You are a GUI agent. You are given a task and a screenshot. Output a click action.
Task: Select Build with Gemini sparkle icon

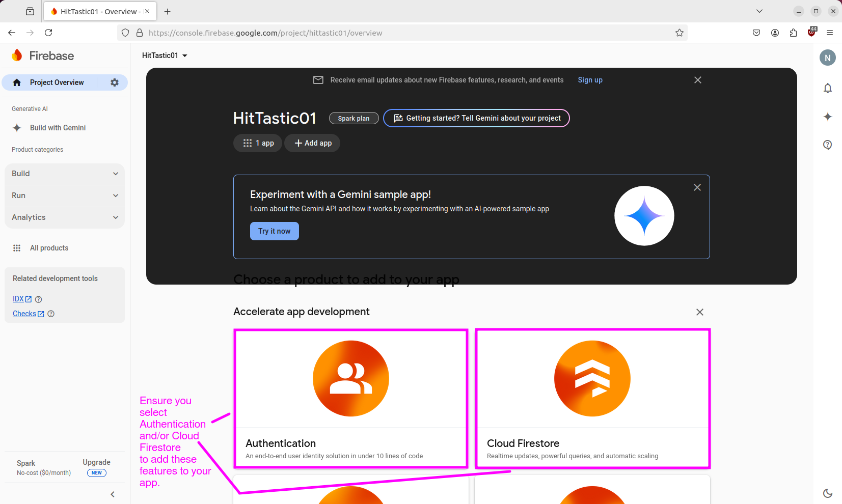coord(17,127)
